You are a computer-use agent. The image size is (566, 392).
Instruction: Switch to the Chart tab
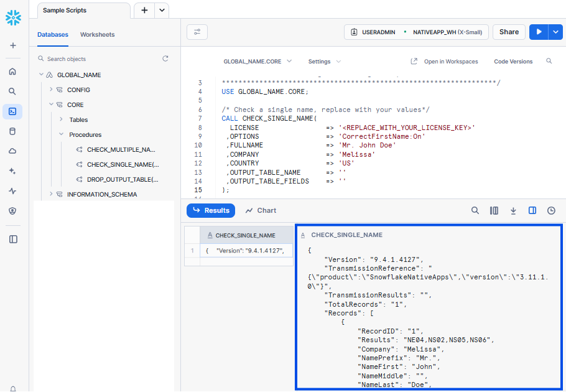pos(261,210)
